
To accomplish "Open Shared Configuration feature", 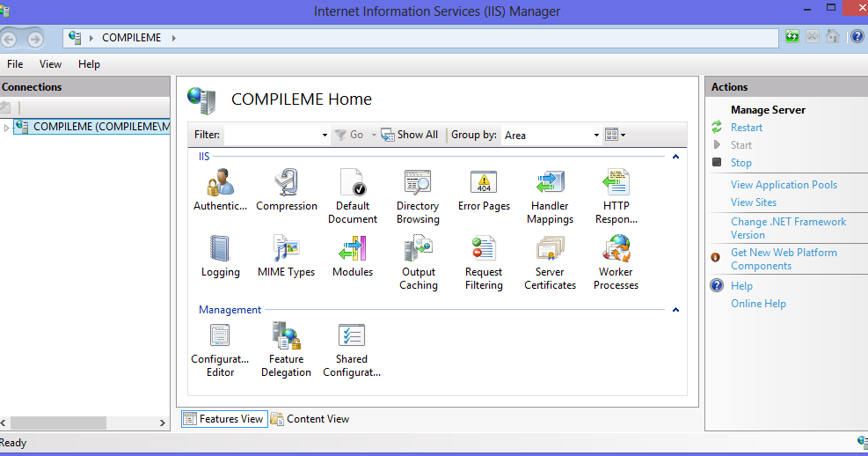I will [x=352, y=350].
